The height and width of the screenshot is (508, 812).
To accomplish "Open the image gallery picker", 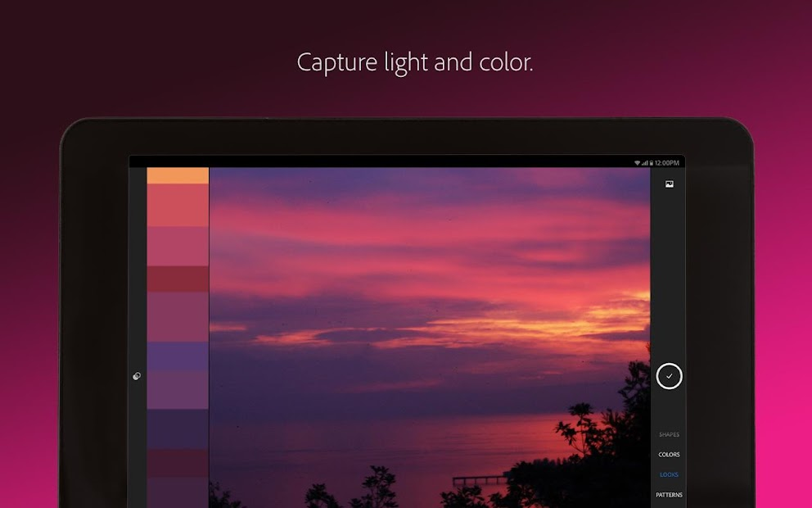I will click(670, 184).
